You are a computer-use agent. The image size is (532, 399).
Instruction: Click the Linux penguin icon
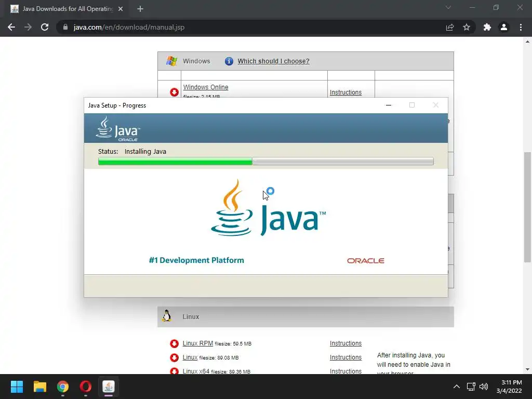pos(166,316)
